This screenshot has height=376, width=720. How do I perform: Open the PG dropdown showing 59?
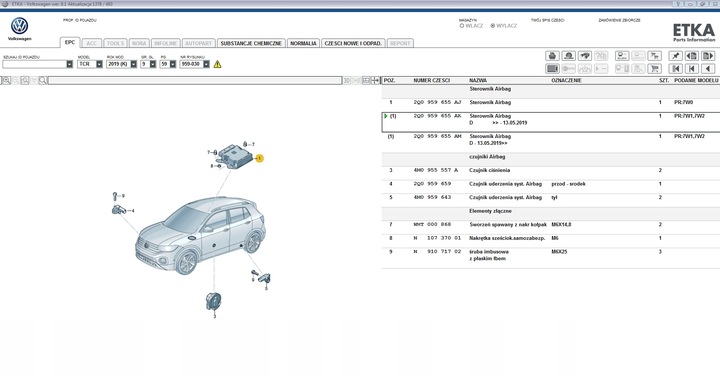click(173, 64)
